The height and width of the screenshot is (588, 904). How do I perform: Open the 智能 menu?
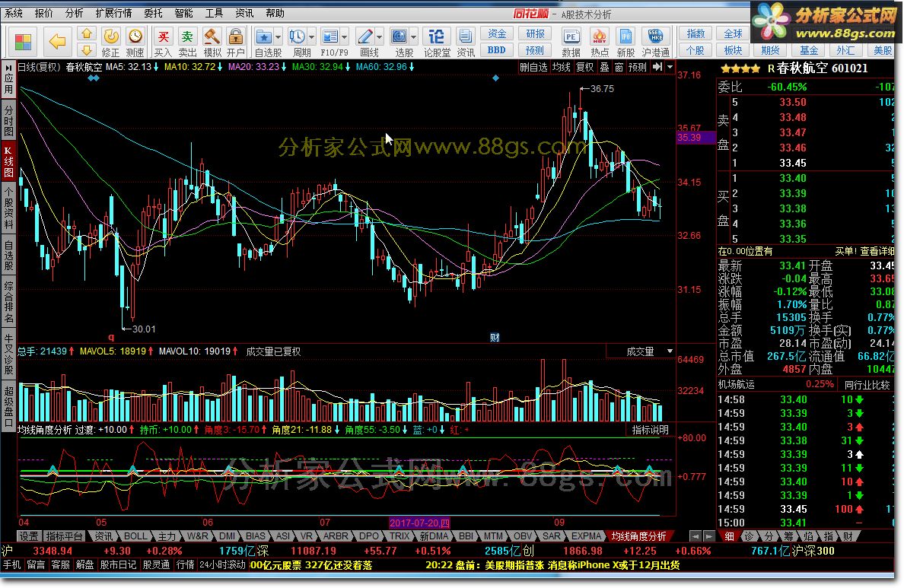(x=183, y=13)
